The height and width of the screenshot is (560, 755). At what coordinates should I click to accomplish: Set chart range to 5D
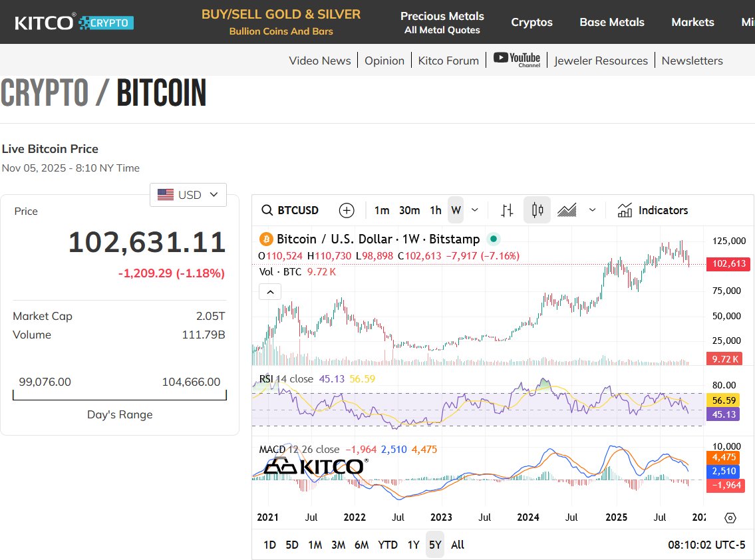click(x=292, y=545)
